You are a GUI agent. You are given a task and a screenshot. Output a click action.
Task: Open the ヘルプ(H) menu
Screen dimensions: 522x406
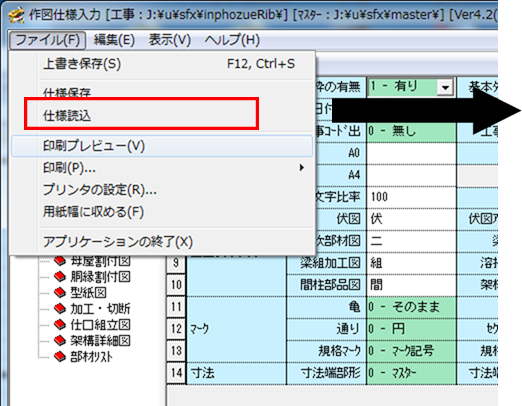(232, 40)
